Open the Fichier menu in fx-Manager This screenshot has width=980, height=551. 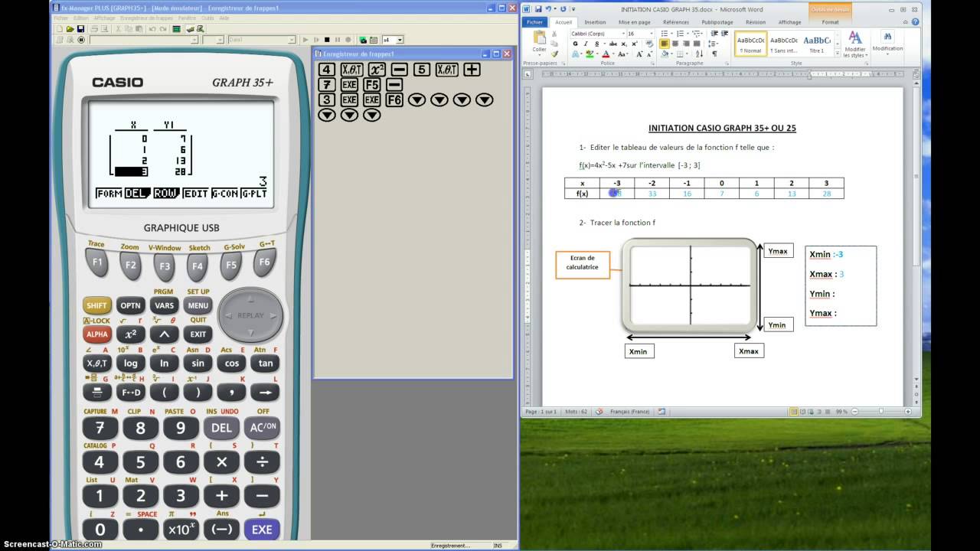[61, 18]
